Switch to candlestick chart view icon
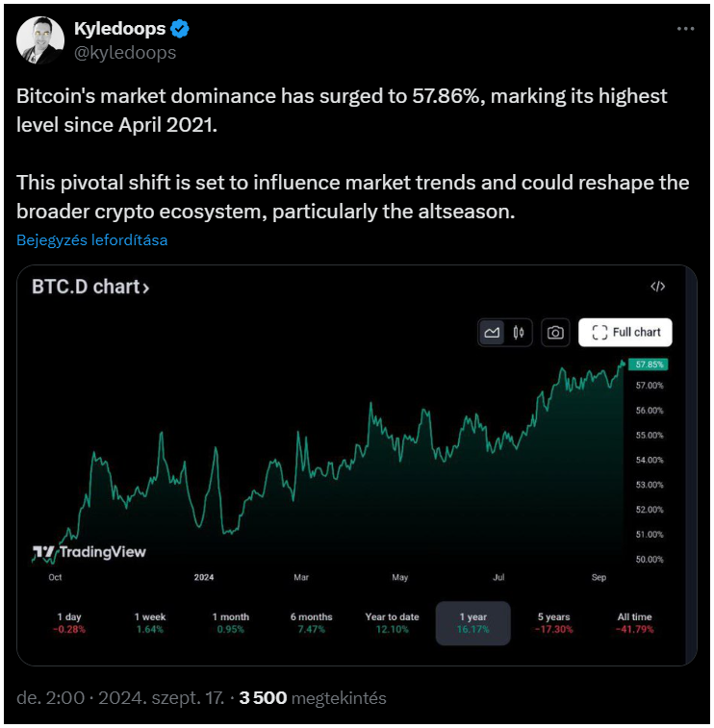The height and width of the screenshot is (728, 714). 519,333
